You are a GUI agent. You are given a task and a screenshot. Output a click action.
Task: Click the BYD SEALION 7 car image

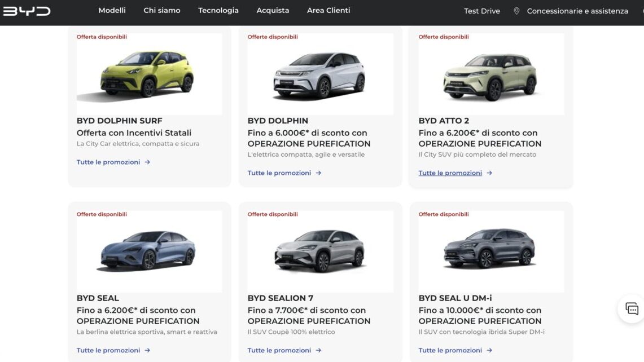pos(320,251)
